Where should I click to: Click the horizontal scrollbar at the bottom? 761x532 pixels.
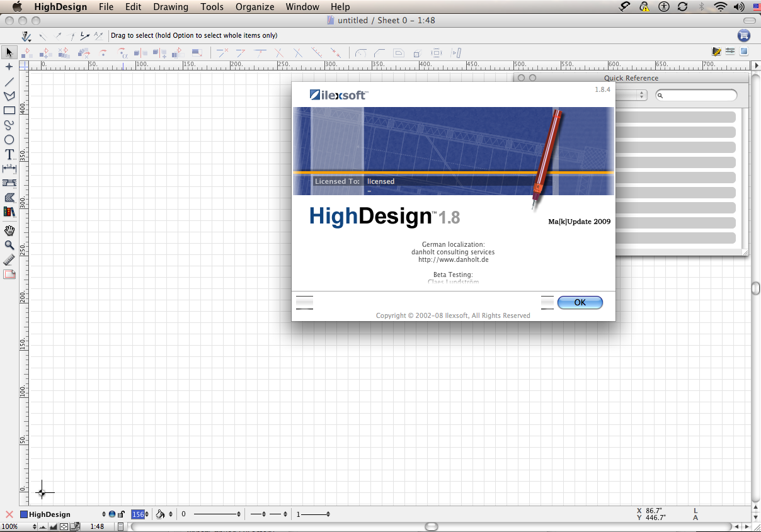[432, 526]
